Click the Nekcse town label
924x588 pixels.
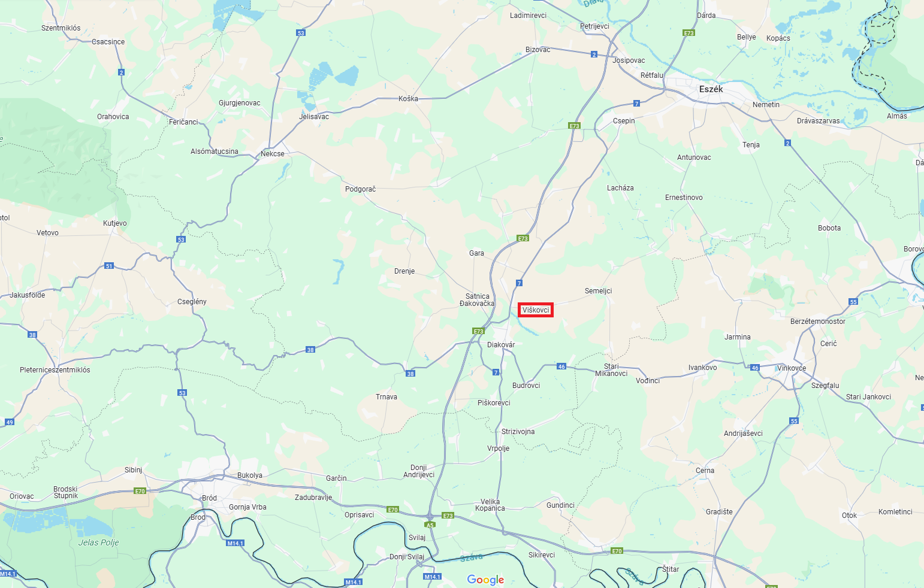pyautogui.click(x=273, y=154)
